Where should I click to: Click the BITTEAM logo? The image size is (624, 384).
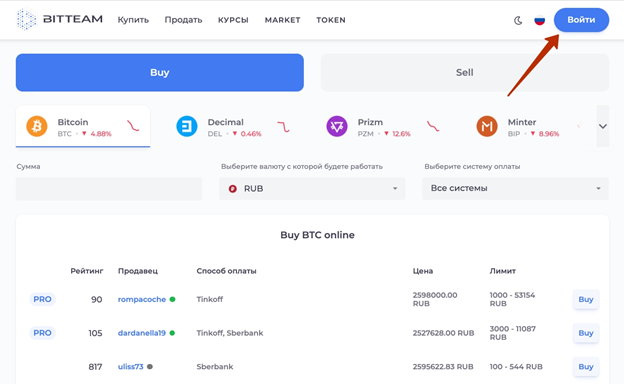tap(59, 19)
